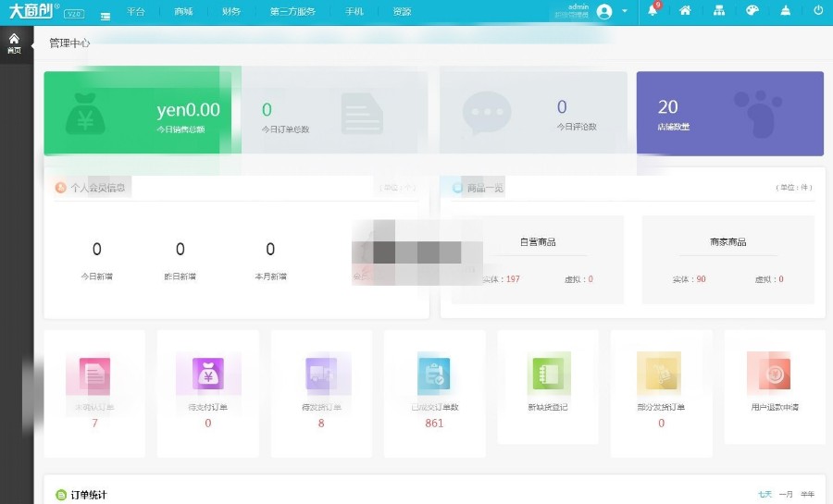The width and height of the screenshot is (833, 504).
Task: Expand the admin account dropdown arrow
Action: tap(625, 10)
